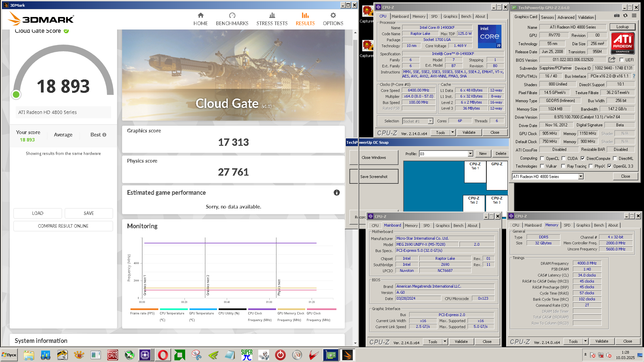Open the BENCHMARKS gauge icon in 3DMark

[x=232, y=15]
